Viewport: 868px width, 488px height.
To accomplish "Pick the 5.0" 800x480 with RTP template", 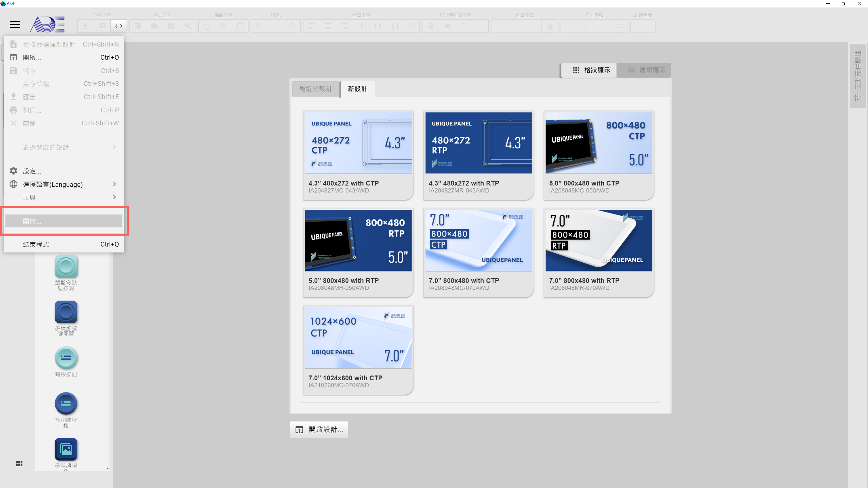I will coord(358,252).
